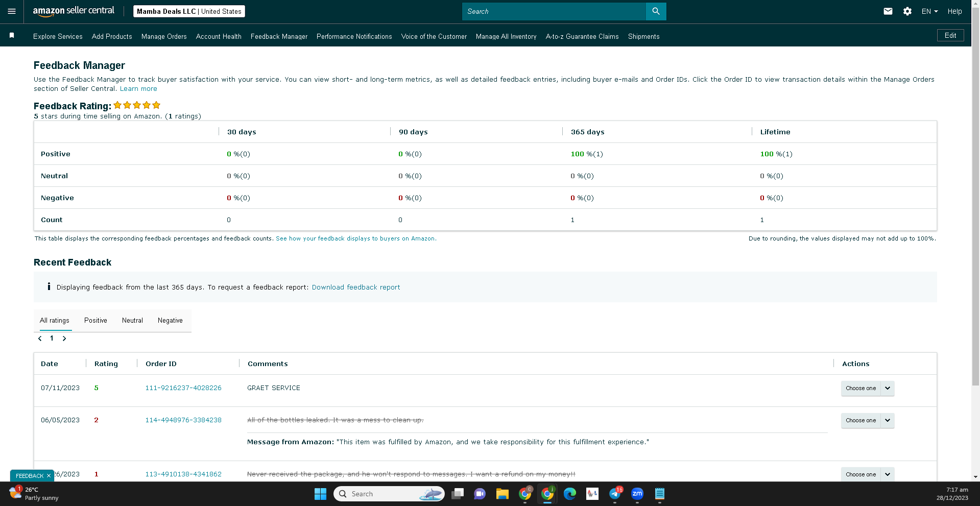Select the Positive feedback tab
The width and height of the screenshot is (980, 506).
[95, 321]
